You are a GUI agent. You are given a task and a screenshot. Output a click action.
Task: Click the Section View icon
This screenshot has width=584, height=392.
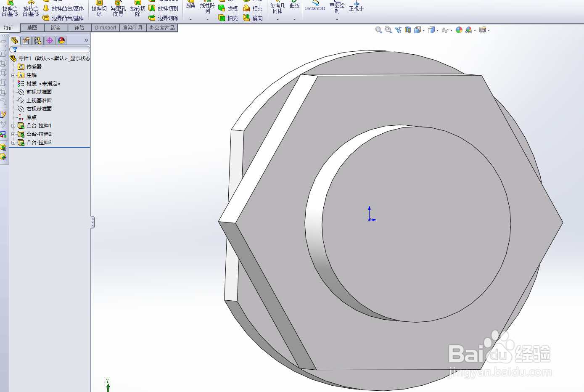(408, 30)
